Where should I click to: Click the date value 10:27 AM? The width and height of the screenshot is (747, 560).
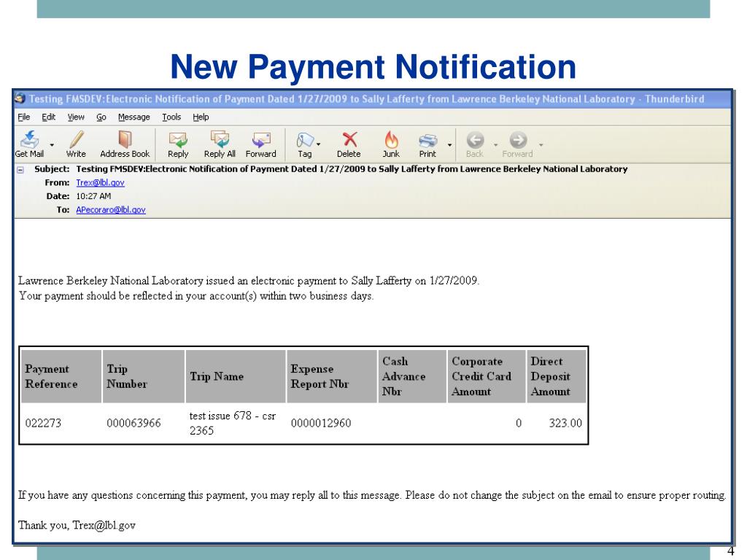coord(93,196)
